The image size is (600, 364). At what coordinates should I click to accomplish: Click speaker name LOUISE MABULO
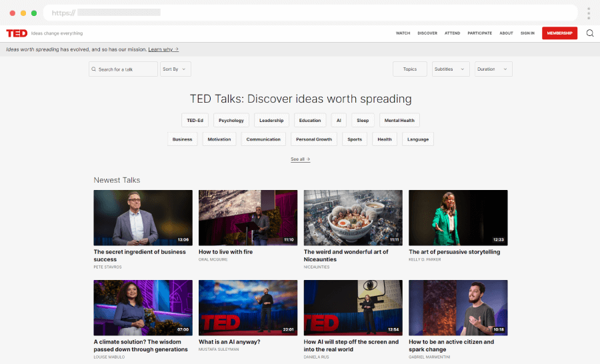[x=109, y=357]
